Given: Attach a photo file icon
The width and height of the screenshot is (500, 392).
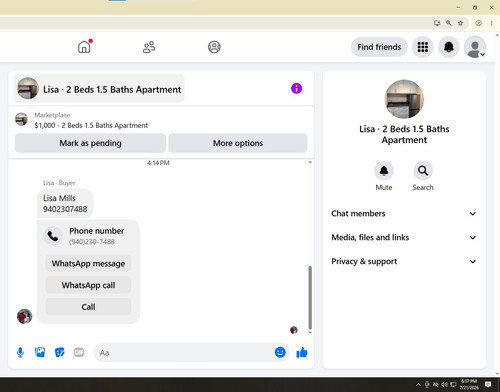Looking at the screenshot, I should click(40, 352).
